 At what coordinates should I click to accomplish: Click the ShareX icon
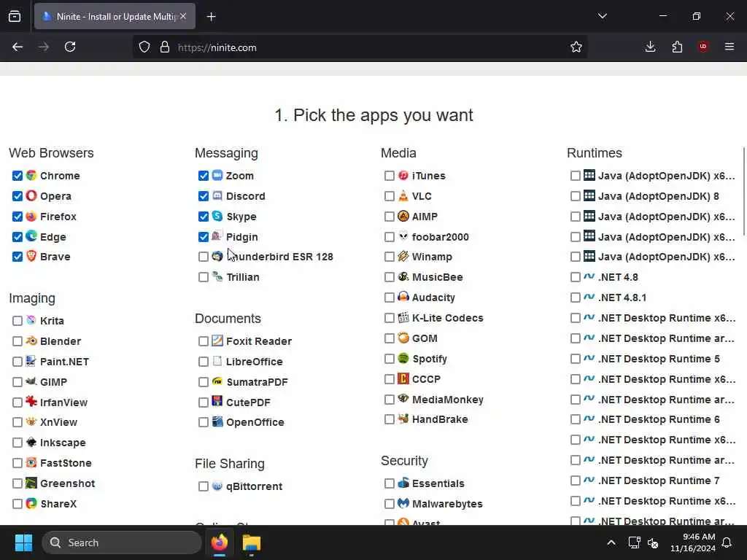point(31,503)
